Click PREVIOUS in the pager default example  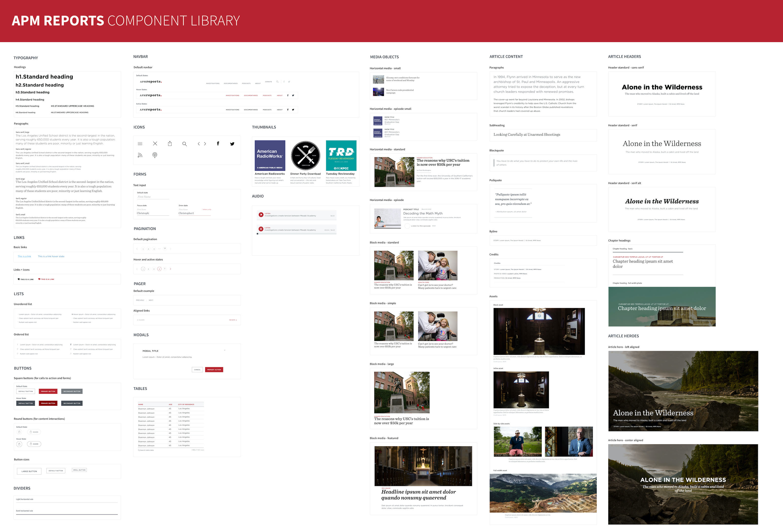pos(140,300)
